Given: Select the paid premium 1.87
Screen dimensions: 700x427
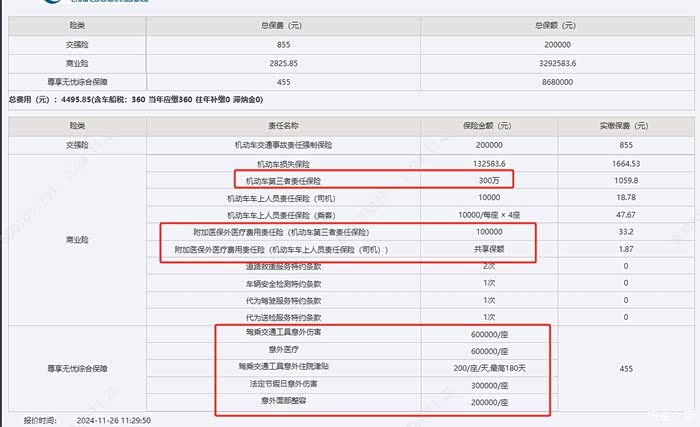Looking at the screenshot, I should pos(626,249).
